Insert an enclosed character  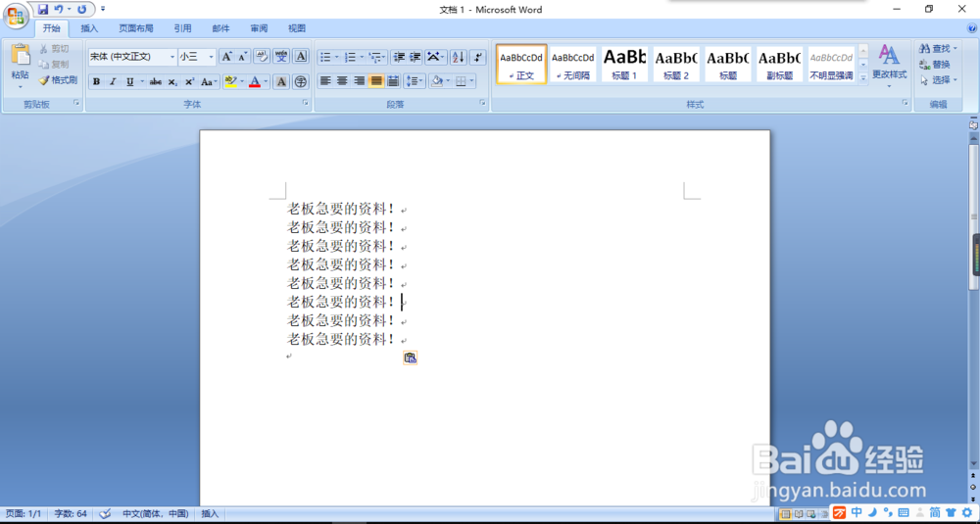[x=301, y=82]
